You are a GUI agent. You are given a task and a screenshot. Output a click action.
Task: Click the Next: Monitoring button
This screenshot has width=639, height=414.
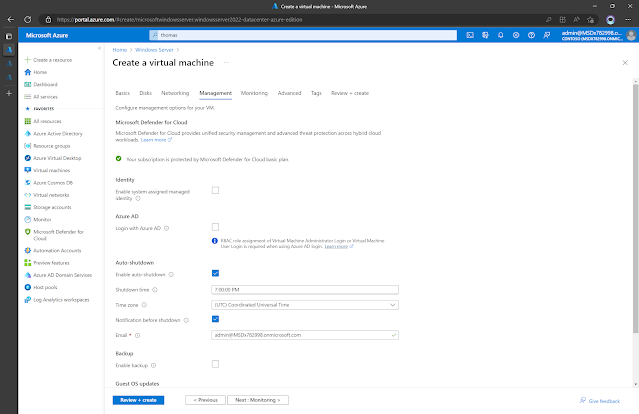(258, 400)
